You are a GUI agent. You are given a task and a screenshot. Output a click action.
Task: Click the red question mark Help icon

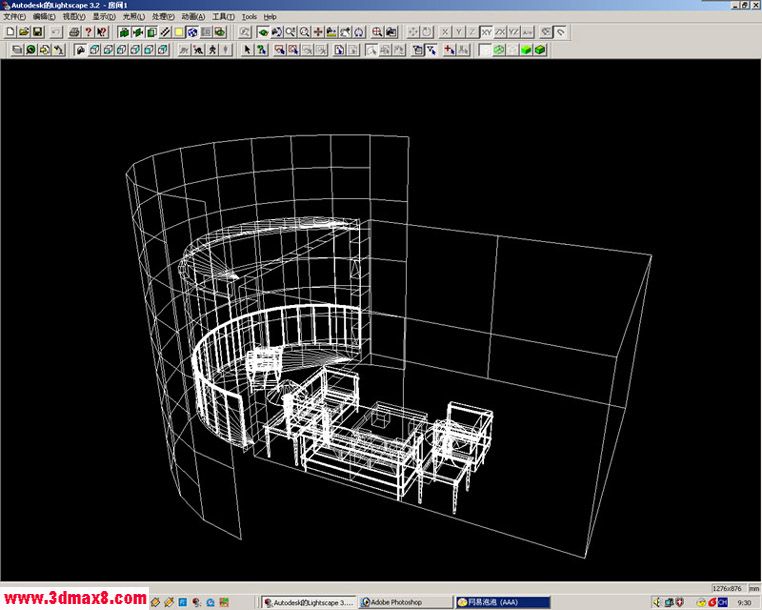[88, 32]
